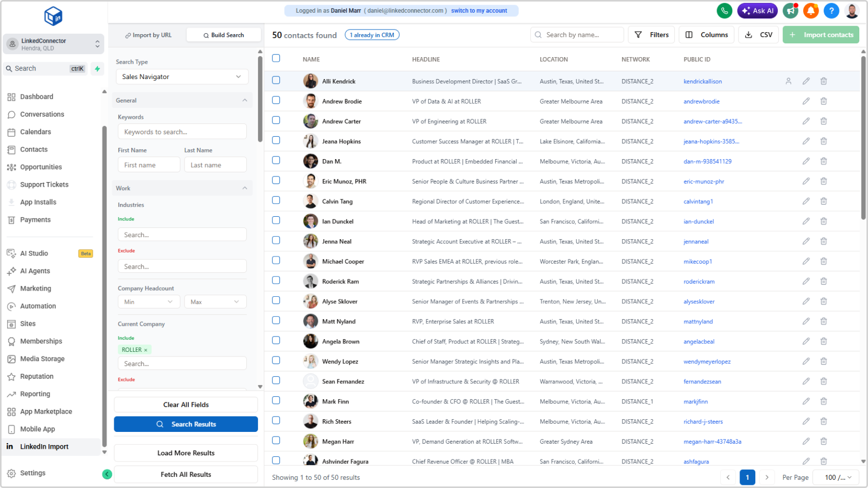Click Load More Results button
The image size is (868, 488).
[186, 453]
